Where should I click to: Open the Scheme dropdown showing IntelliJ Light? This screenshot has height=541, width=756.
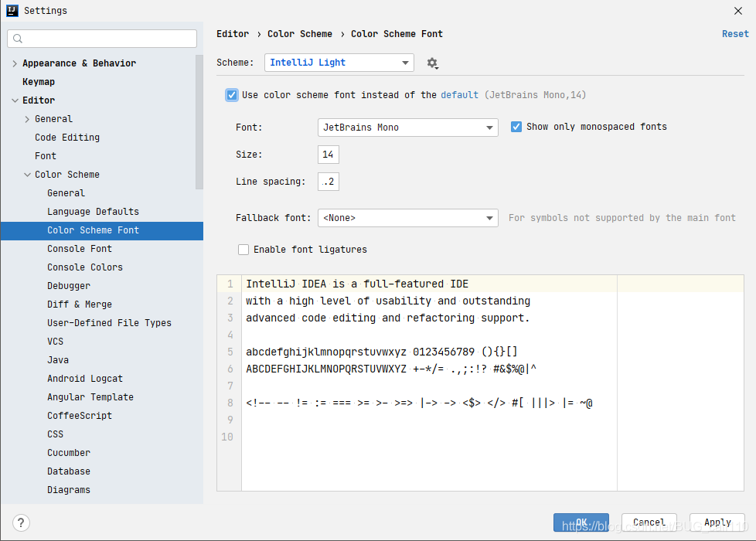point(339,63)
